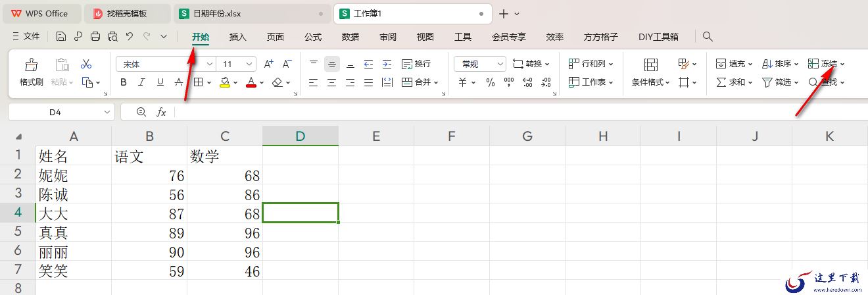Viewport: 868px width, 295px height.
Task: Apply red font color A
Action: (251, 82)
